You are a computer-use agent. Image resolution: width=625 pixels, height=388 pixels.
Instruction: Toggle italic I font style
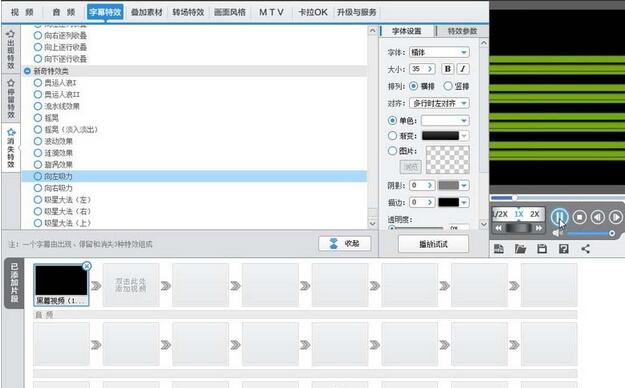click(x=463, y=69)
